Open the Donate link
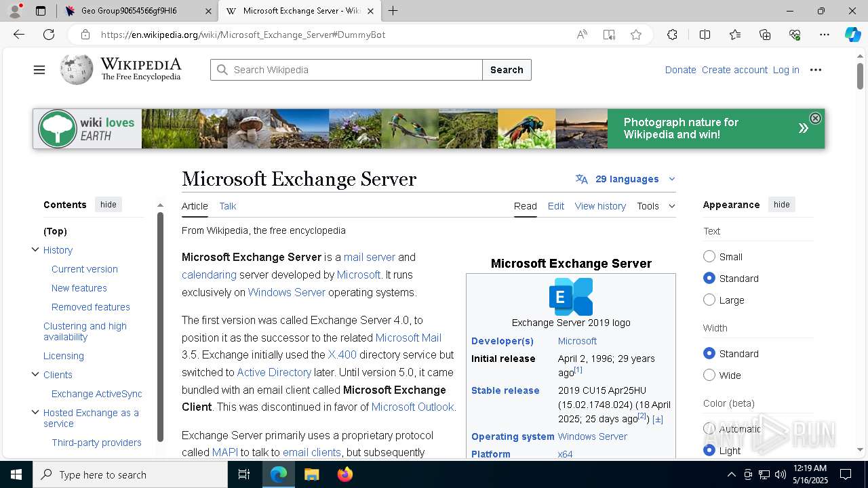Viewport: 868px width, 488px height. 680,70
